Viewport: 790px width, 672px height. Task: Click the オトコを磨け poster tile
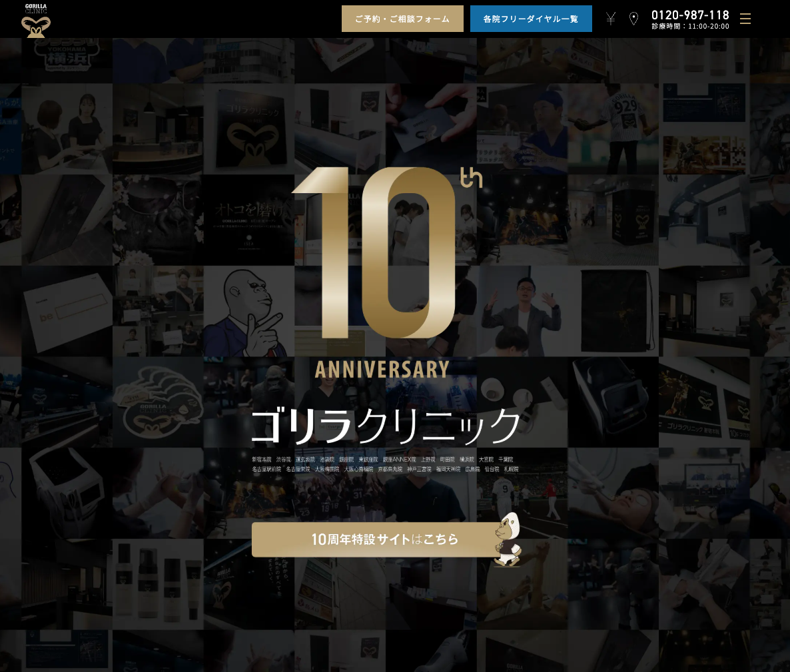(249, 220)
